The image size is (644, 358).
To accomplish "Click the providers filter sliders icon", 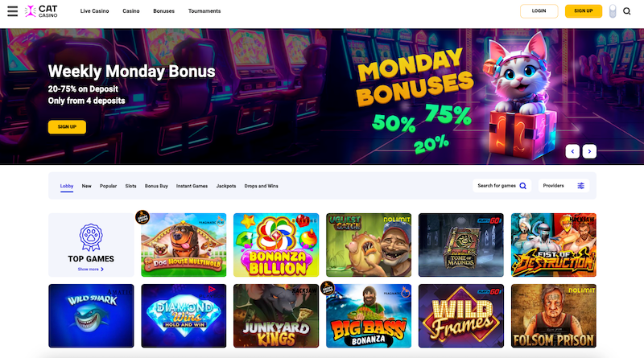I will (x=580, y=186).
